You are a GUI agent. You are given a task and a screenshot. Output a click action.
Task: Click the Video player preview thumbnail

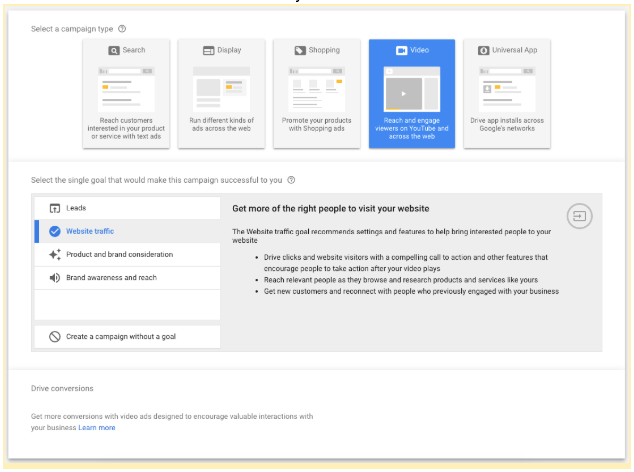pos(411,87)
